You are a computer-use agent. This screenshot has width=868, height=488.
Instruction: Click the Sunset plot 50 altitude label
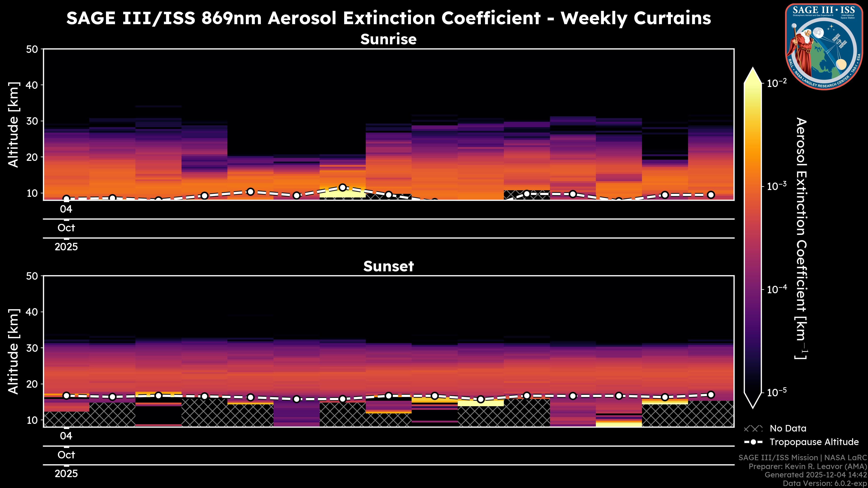(32, 276)
